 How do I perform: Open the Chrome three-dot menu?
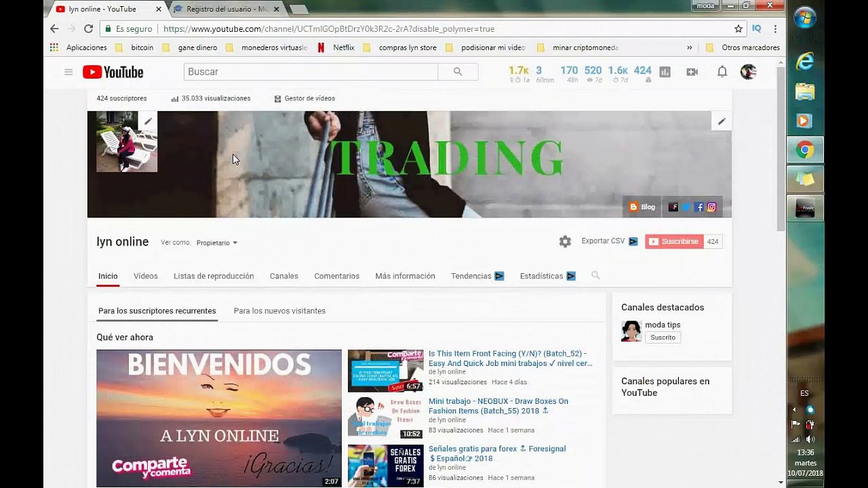coord(775,28)
